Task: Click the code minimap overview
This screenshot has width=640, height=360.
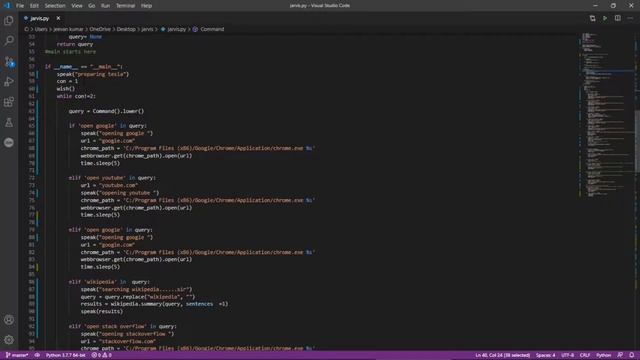Action: (607, 115)
